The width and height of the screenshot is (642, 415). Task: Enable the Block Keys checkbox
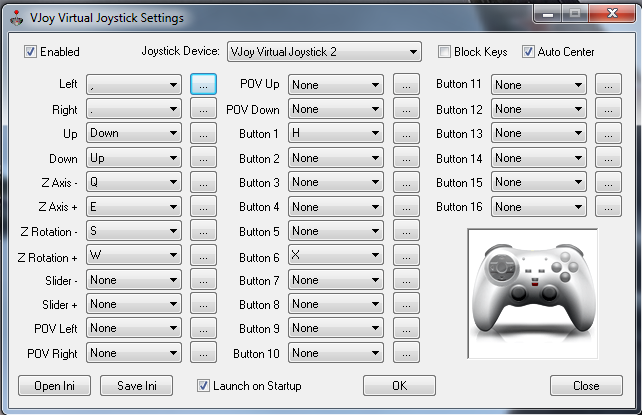click(x=445, y=52)
